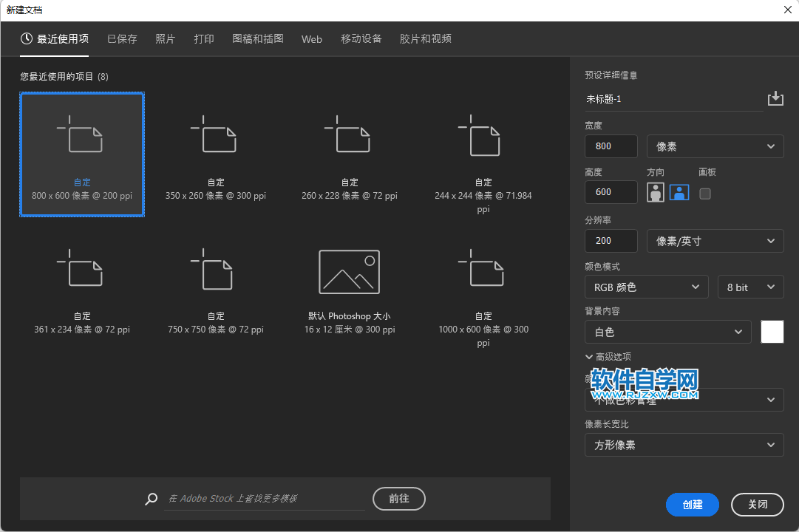
Task: Open the RGB 颜色 color mode dropdown
Action: tap(646, 287)
